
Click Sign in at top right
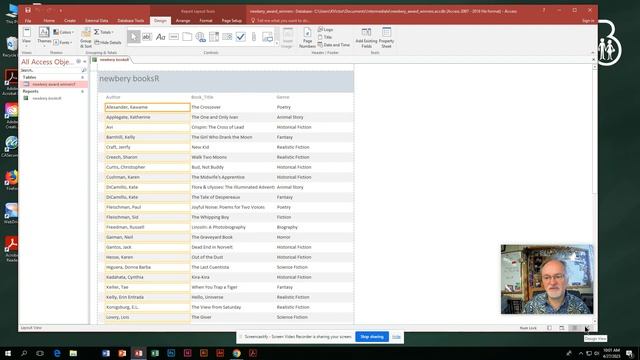point(588,20)
